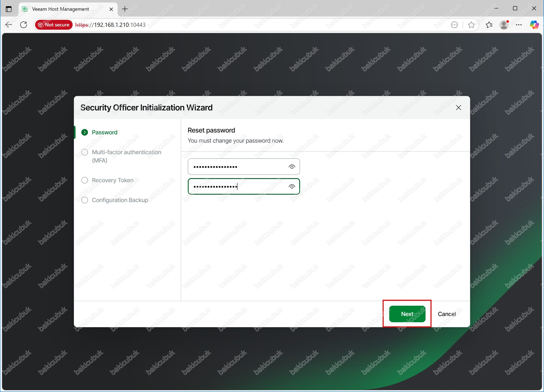544x392 pixels.
Task: Open the browser profile avatar
Action: (504, 25)
